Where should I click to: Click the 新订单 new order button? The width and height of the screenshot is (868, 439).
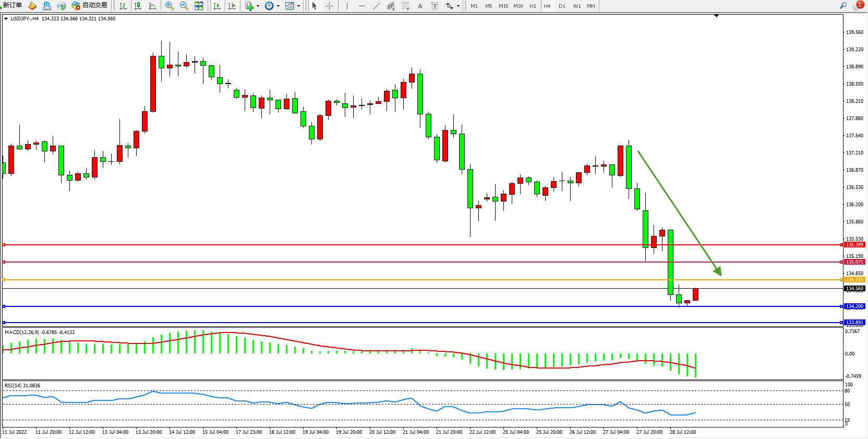pos(13,6)
